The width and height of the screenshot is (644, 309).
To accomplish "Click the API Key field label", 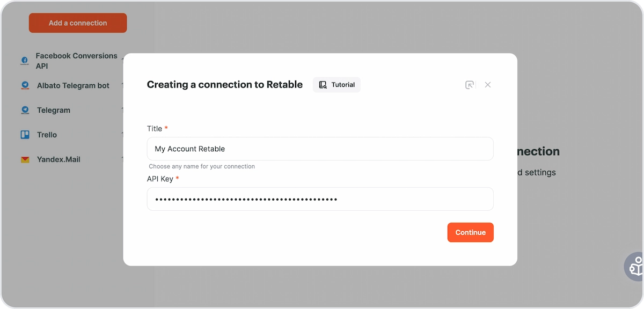I will pyautogui.click(x=160, y=179).
